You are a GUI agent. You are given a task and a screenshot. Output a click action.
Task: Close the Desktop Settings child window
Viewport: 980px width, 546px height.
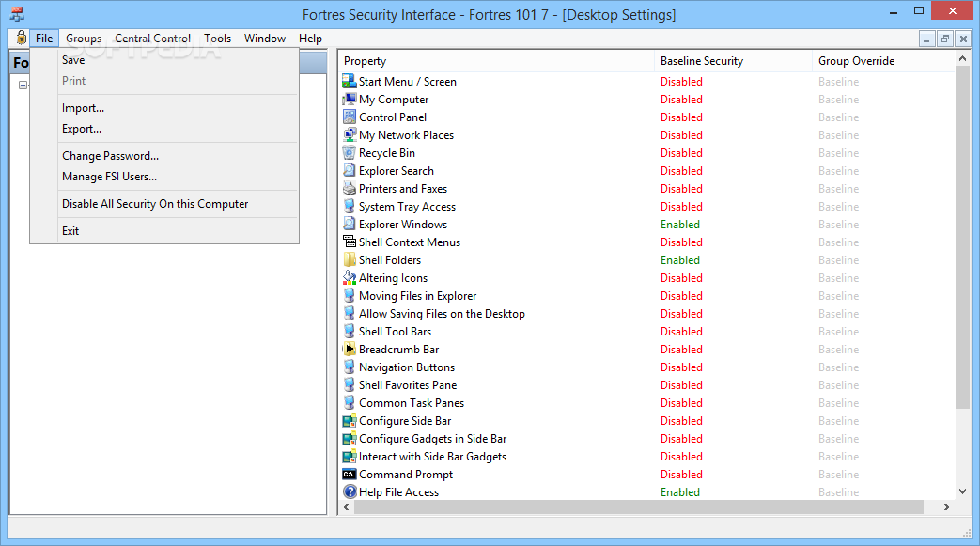[x=963, y=39]
